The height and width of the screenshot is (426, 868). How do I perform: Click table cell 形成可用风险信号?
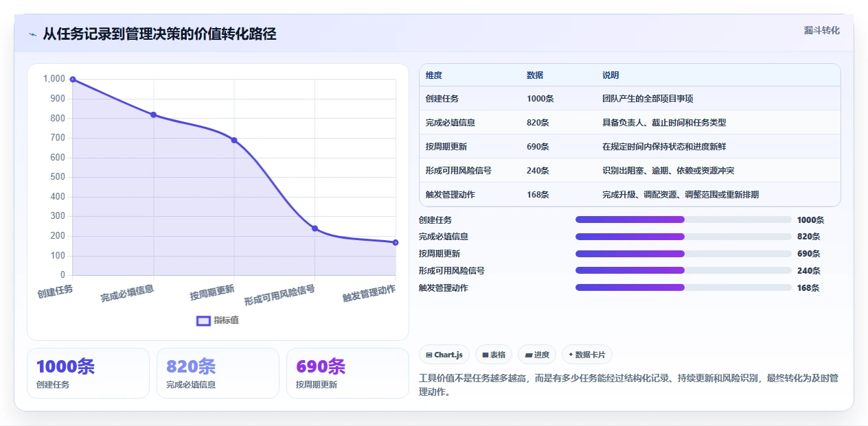click(459, 171)
